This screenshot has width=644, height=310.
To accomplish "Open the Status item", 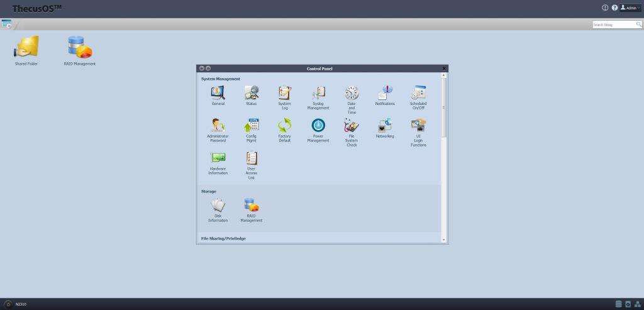I will (252, 96).
